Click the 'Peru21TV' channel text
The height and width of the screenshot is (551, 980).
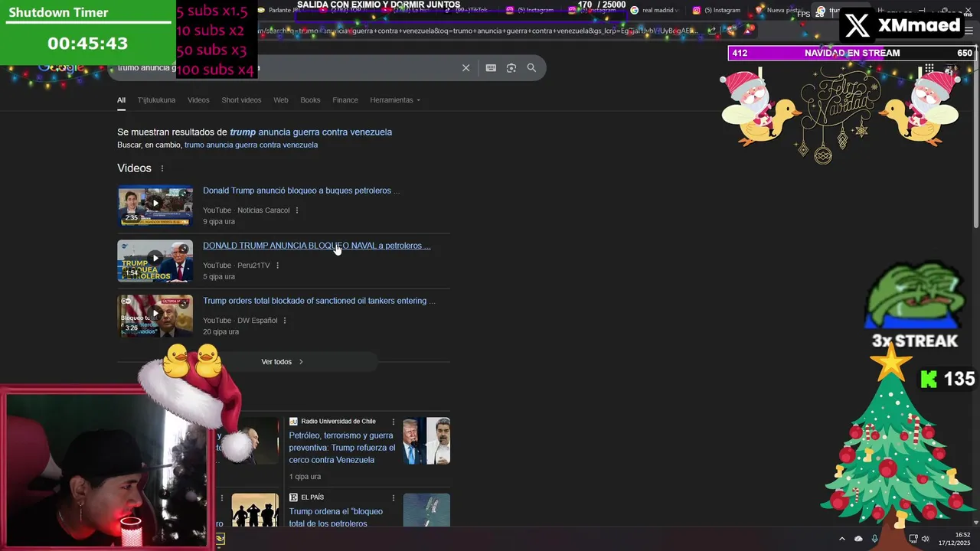coord(253,266)
